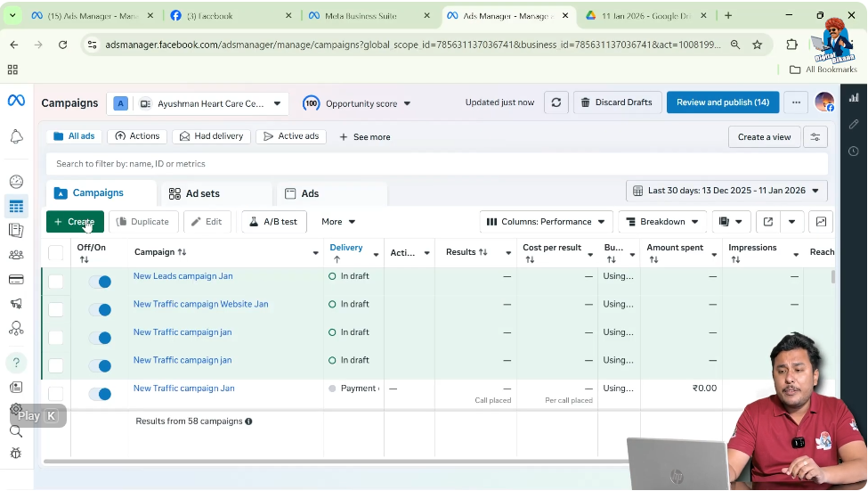The image size is (868, 491).
Task: Open a new browser tab with plus
Action: (x=728, y=15)
